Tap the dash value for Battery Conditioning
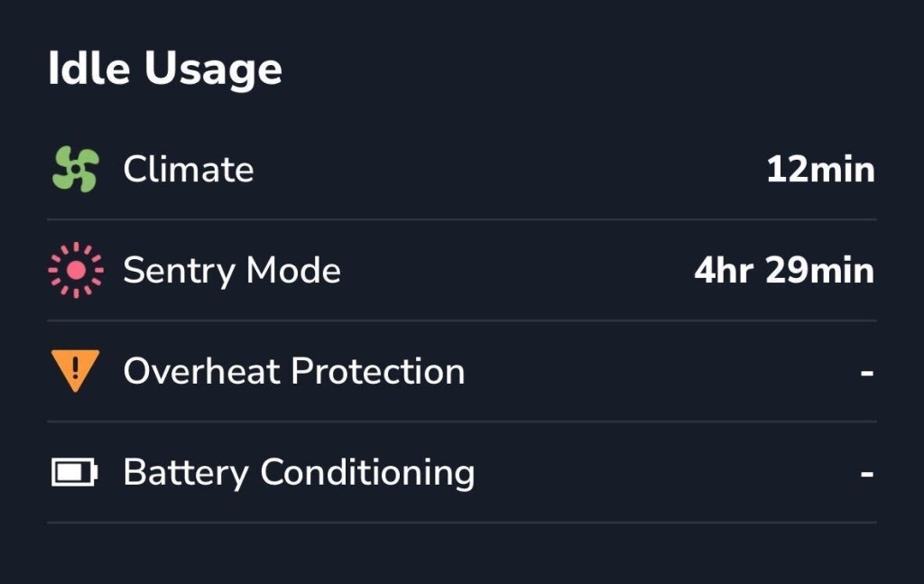This screenshot has width=924, height=584. tap(867, 472)
